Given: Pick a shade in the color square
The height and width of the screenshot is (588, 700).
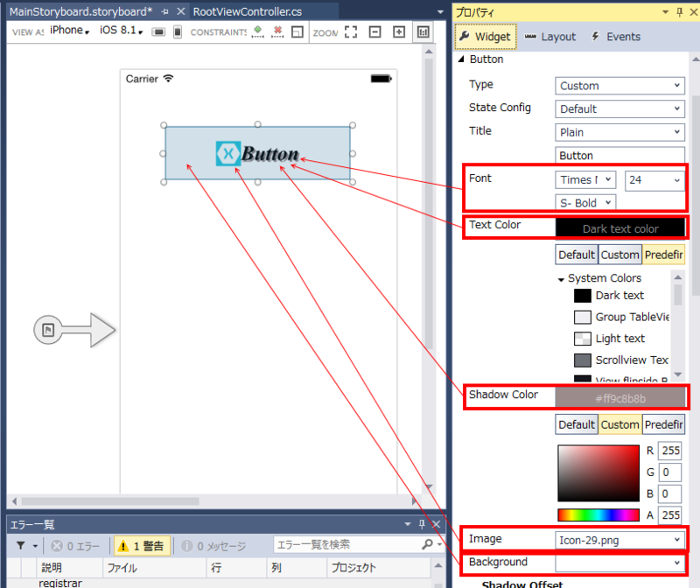Looking at the screenshot, I should coord(598,472).
